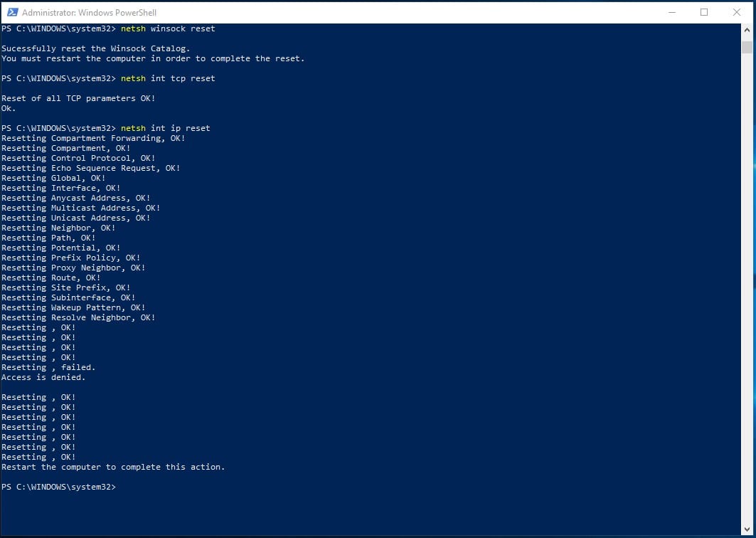
Task: Click "You must restart the computer" message
Action: [x=153, y=59]
